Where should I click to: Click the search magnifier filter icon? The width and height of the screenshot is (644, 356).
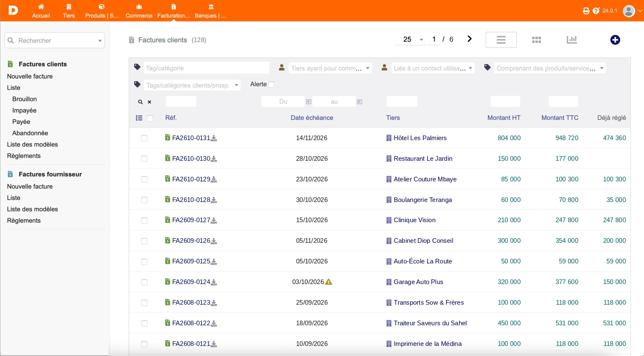click(x=140, y=102)
